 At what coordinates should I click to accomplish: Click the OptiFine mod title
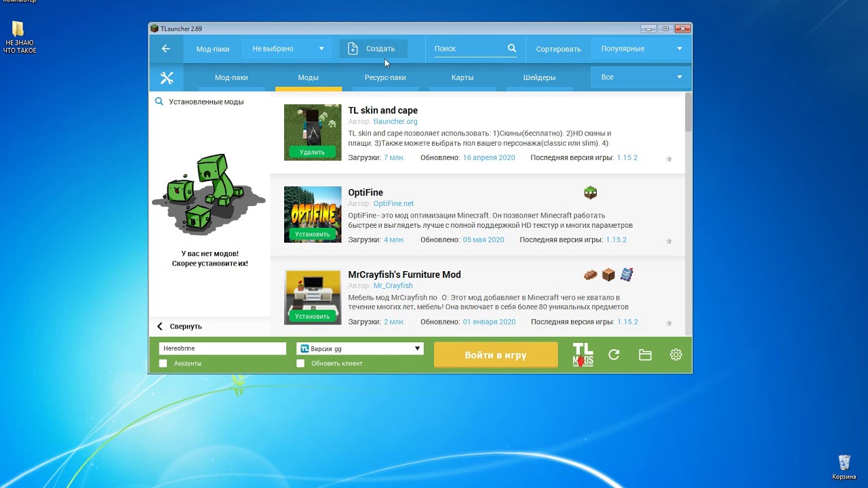click(366, 192)
